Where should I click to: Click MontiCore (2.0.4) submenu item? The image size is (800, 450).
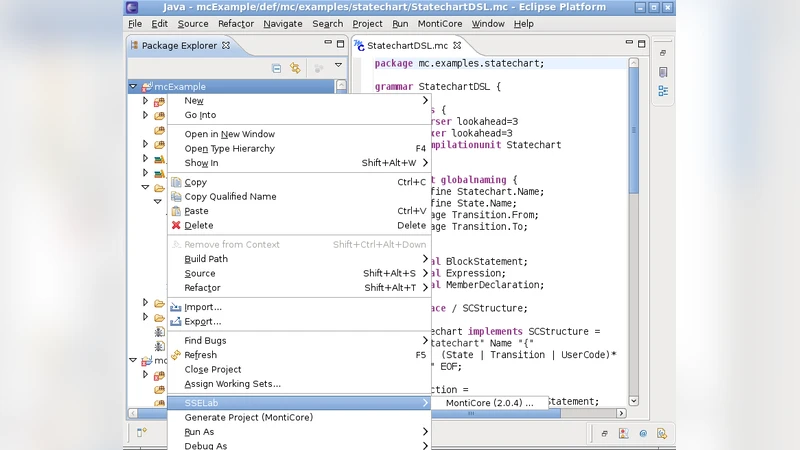pos(489,403)
